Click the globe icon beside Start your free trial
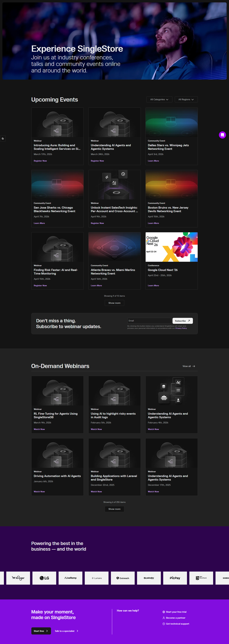This screenshot has height=644, width=229. (x=164, y=612)
